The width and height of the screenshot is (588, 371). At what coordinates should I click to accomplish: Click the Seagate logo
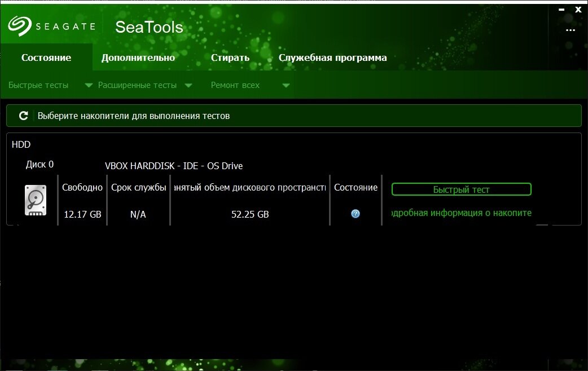(52, 26)
